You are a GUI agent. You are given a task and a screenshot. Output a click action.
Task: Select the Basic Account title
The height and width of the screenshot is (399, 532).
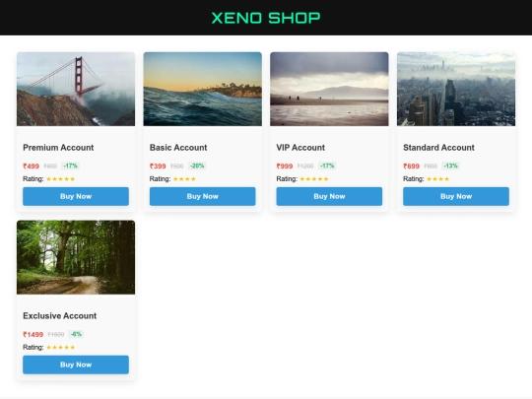click(178, 148)
